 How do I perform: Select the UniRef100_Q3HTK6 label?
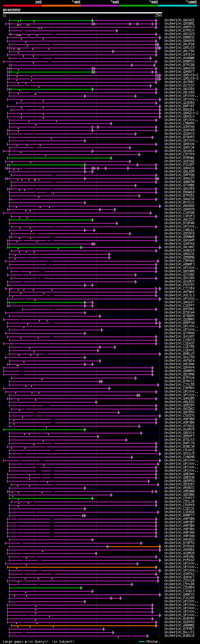tap(179, 127)
